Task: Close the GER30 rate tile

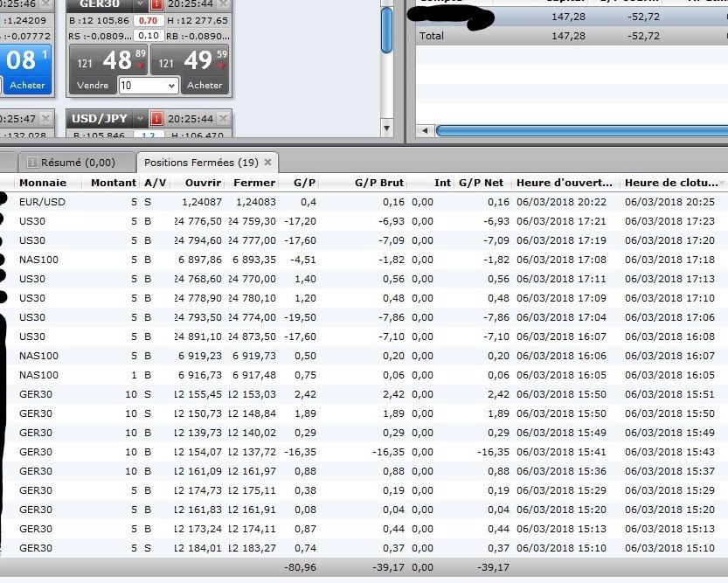Action: [224, 3]
